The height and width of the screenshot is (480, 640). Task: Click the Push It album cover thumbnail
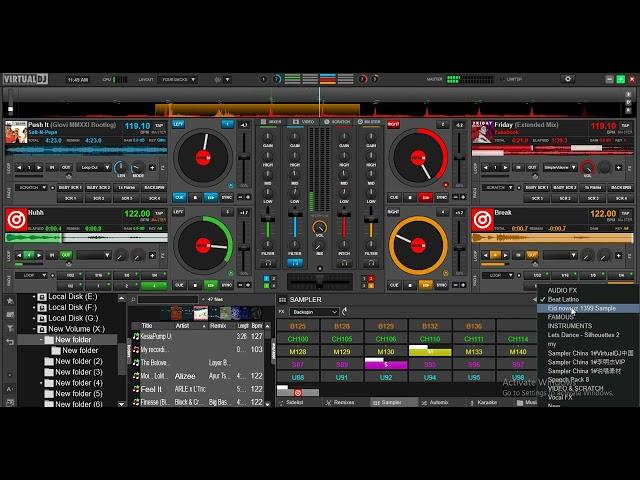click(16, 132)
